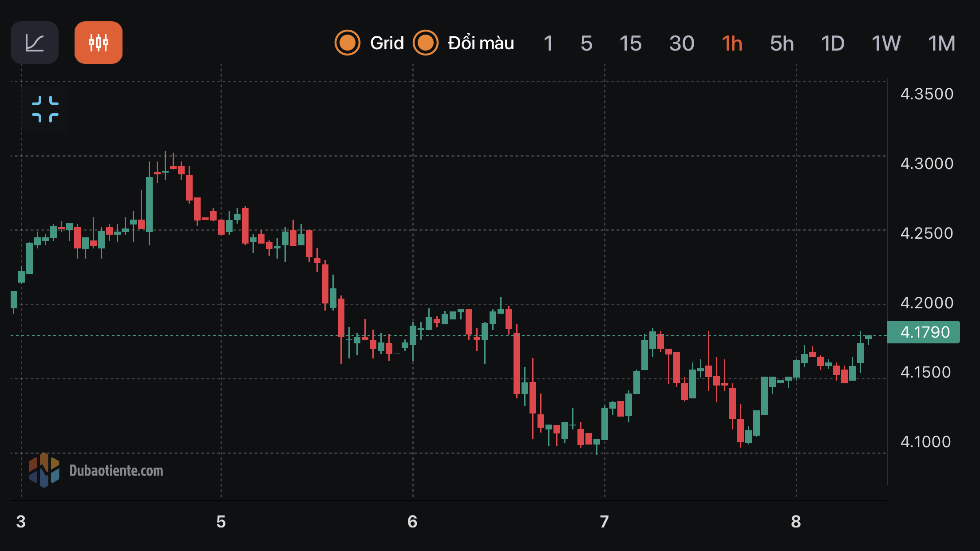The height and width of the screenshot is (551, 980).
Task: Select the 5 minute timeframe
Action: pos(586,43)
